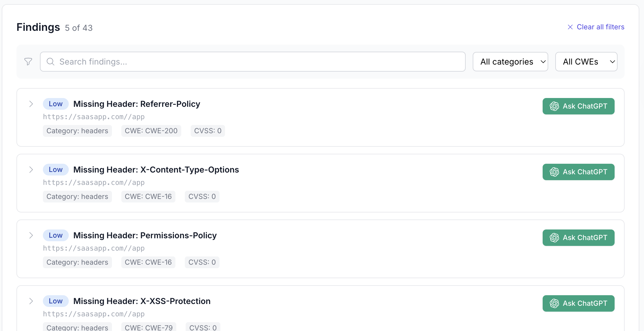
Task: Click ChatGPT logo icon in X-XSS-Protection row
Action: 554,303
